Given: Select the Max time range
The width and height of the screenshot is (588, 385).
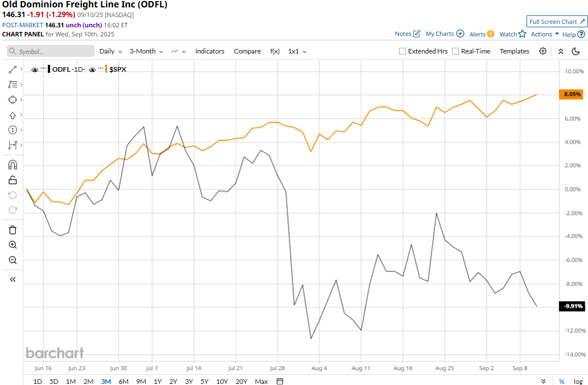Looking at the screenshot, I should pyautogui.click(x=261, y=381).
